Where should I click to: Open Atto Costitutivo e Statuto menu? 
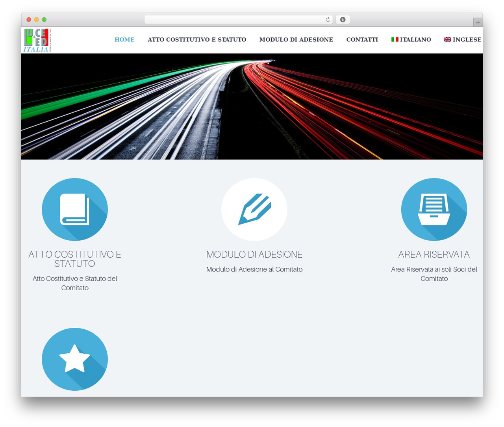tap(197, 39)
